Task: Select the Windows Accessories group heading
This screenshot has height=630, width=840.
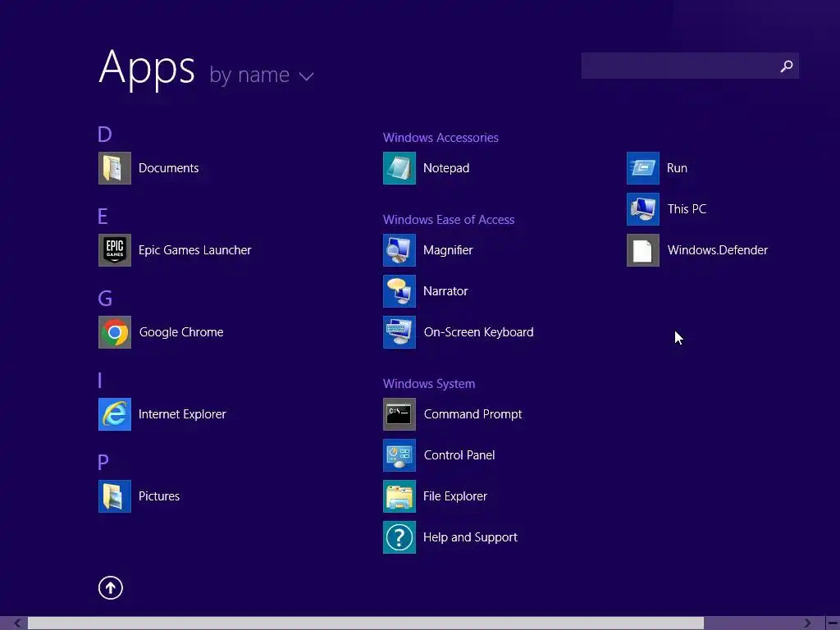Action: pyautogui.click(x=441, y=138)
